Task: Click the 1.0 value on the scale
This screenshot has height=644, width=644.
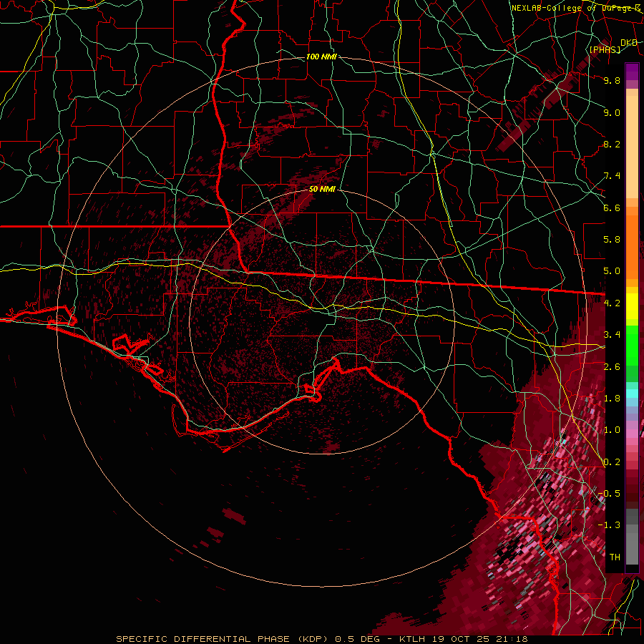Action: click(612, 430)
